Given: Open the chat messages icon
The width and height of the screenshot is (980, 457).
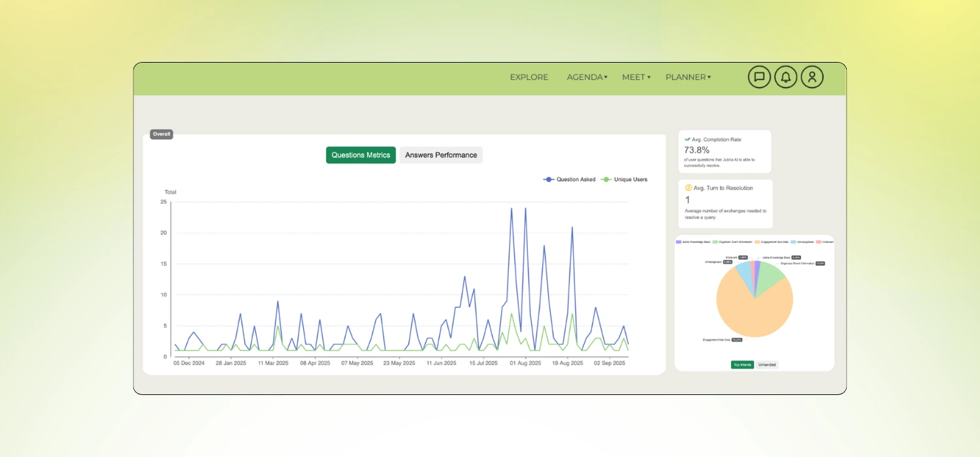Looking at the screenshot, I should (x=759, y=77).
